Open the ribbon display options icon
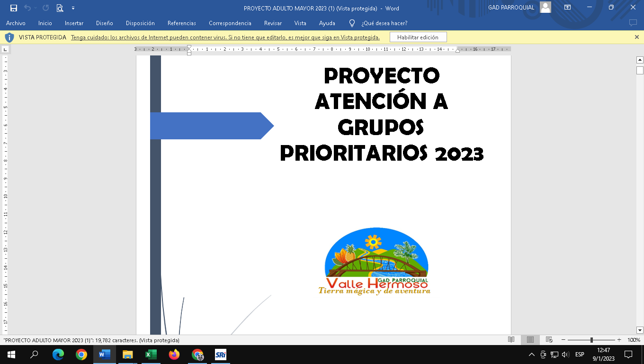The height and width of the screenshot is (364, 644). pyautogui.click(x=567, y=8)
